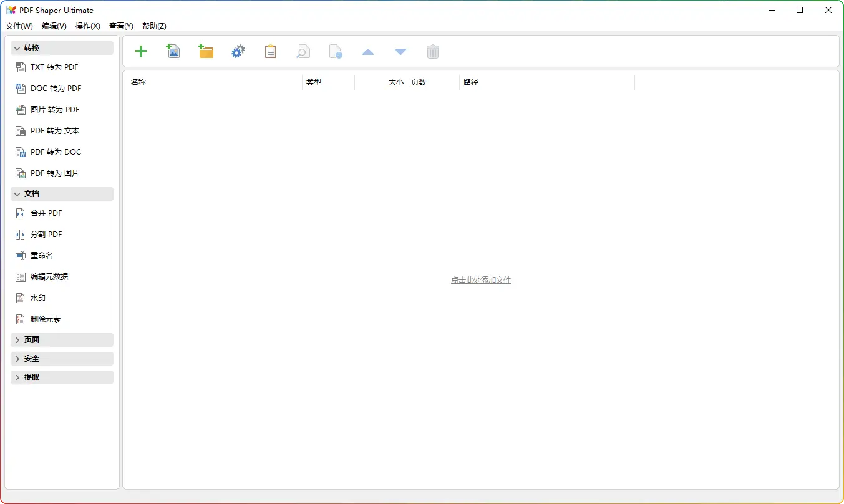Collapse the 文档 section
Screen dimensions: 844x504
pos(62,194)
